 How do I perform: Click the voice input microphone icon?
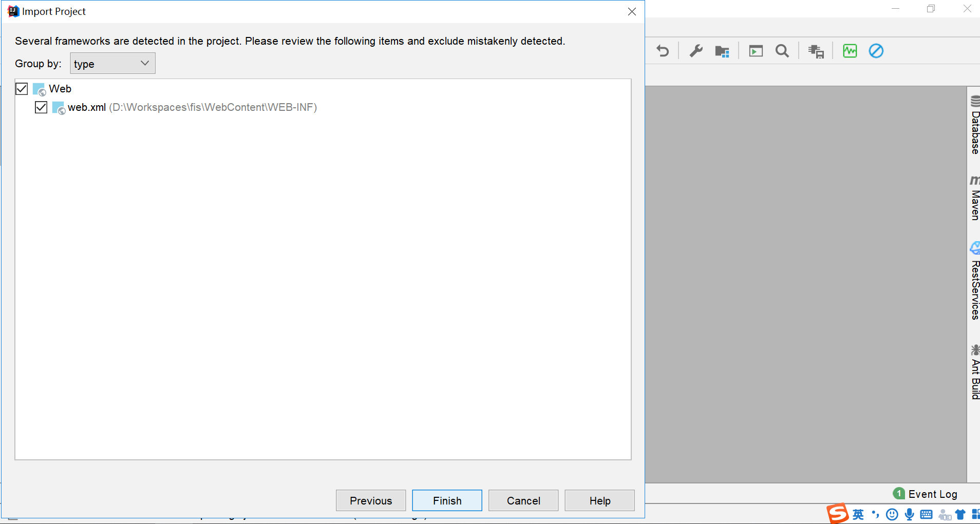click(910, 514)
